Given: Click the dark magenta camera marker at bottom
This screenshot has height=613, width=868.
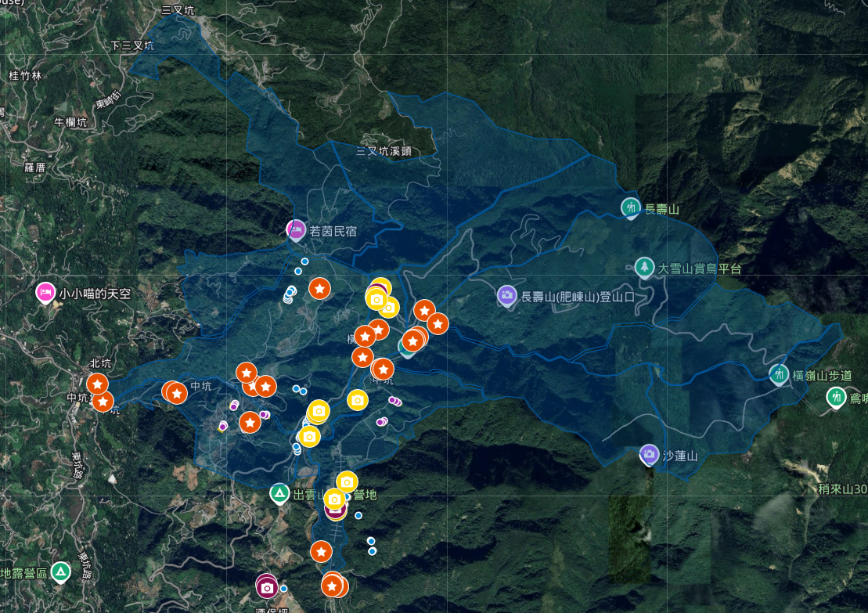Looking at the screenshot, I should pos(267,586).
